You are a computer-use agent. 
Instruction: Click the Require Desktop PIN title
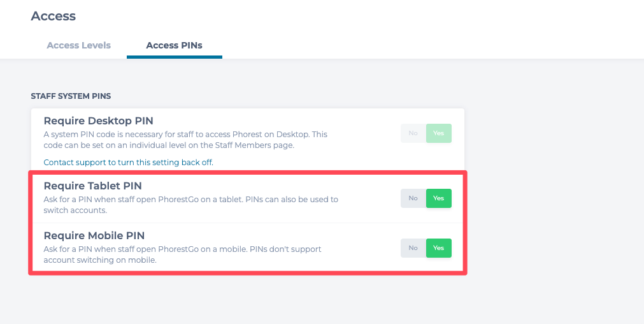(98, 121)
